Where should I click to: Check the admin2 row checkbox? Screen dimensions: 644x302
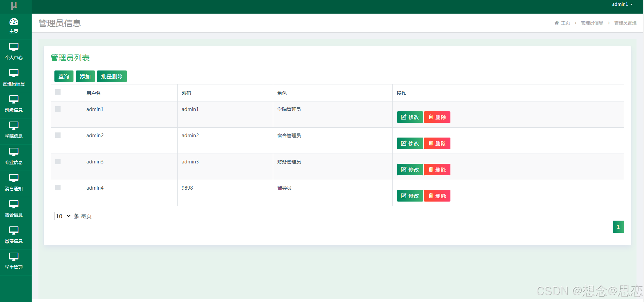point(58,135)
